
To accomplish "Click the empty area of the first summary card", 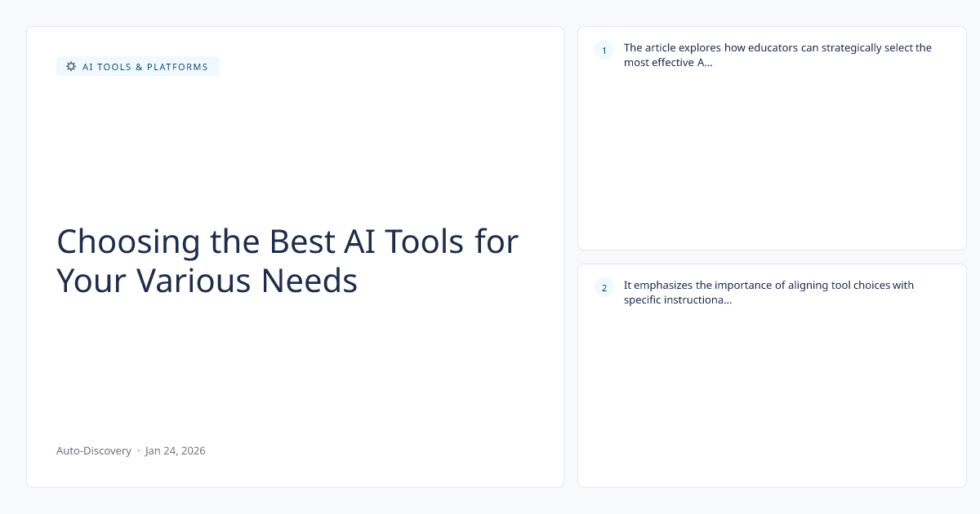I will [x=772, y=163].
